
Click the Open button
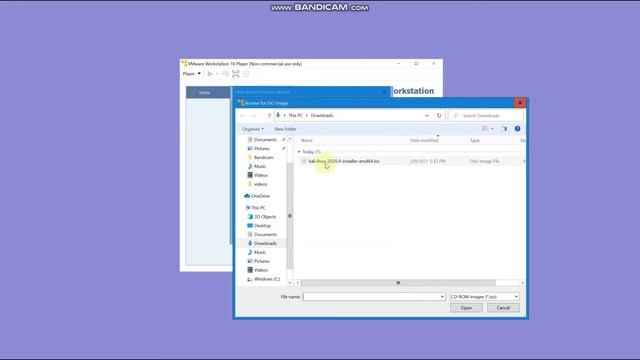(466, 308)
